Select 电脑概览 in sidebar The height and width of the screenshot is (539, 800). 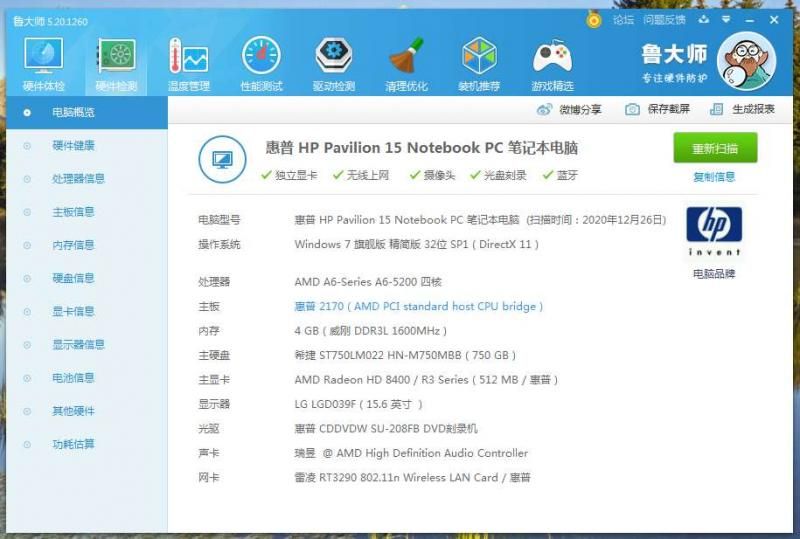[x=87, y=112]
